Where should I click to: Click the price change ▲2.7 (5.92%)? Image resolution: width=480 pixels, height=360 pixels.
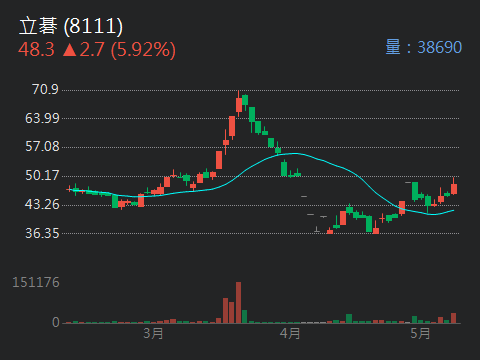(119, 50)
